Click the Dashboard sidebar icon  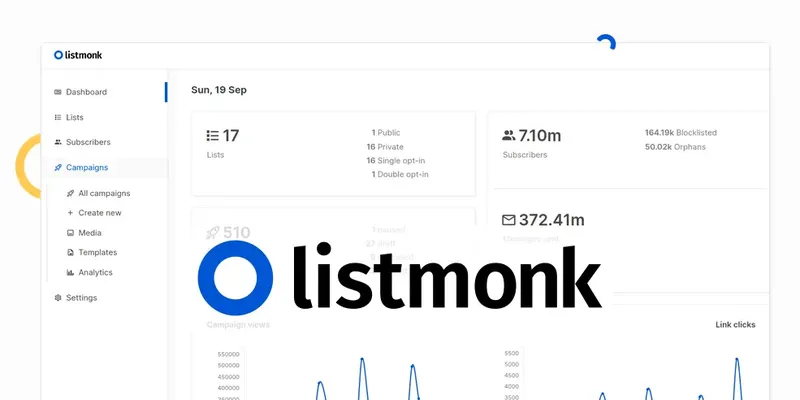(58, 92)
